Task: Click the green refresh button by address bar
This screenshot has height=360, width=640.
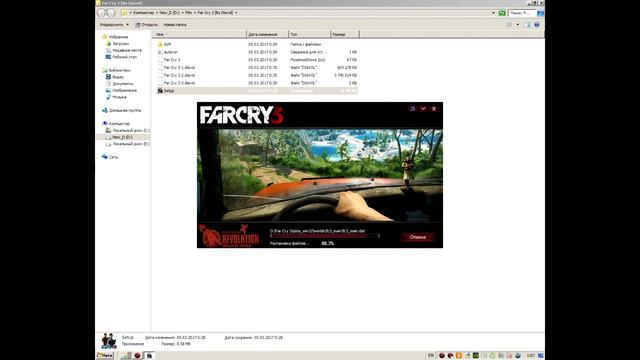Action: coord(502,13)
